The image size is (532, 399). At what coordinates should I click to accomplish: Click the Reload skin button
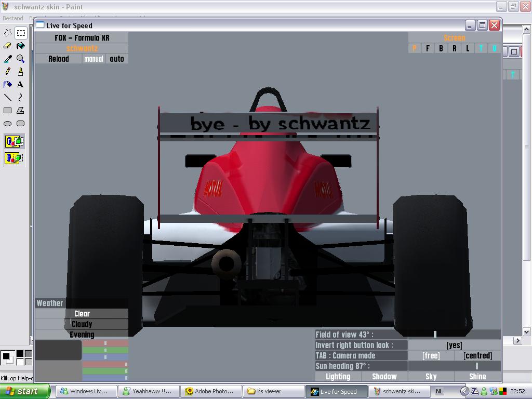58,59
